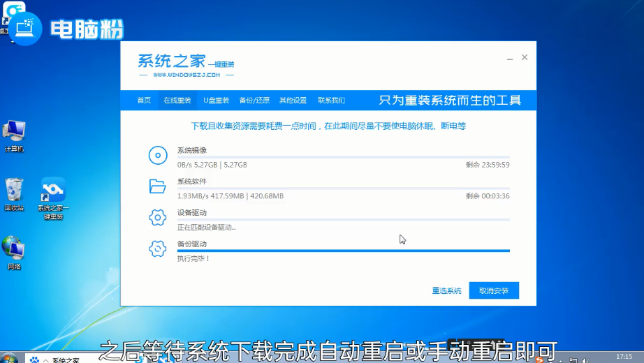Click the 0B/s 5.27GB | 5.27GB text
The height and width of the screenshot is (363, 644).
(x=212, y=165)
